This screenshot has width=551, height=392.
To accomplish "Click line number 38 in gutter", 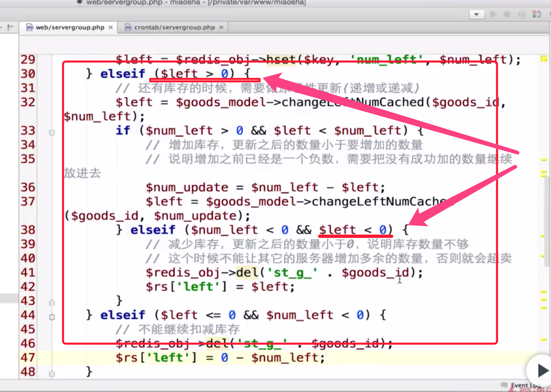I will [28, 230].
